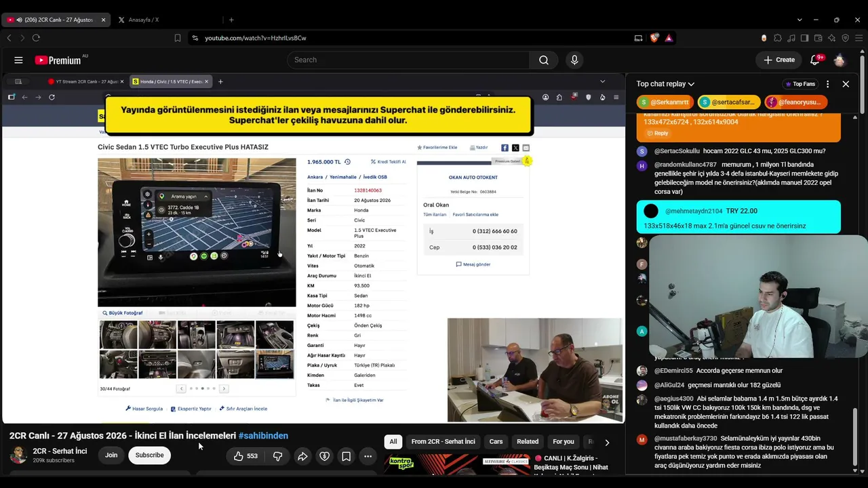Viewport: 868px width, 488px height.
Task: Click the Join membership button
Action: 111,455
